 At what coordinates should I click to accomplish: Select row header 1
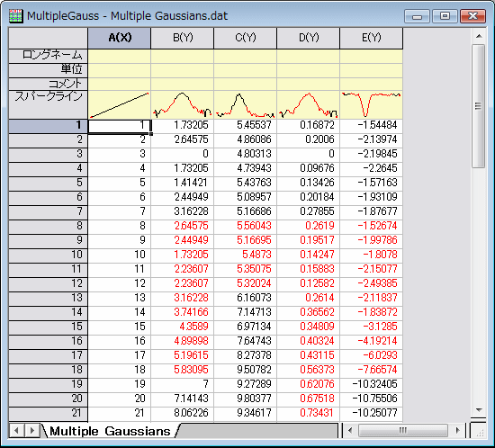[x=48, y=125]
